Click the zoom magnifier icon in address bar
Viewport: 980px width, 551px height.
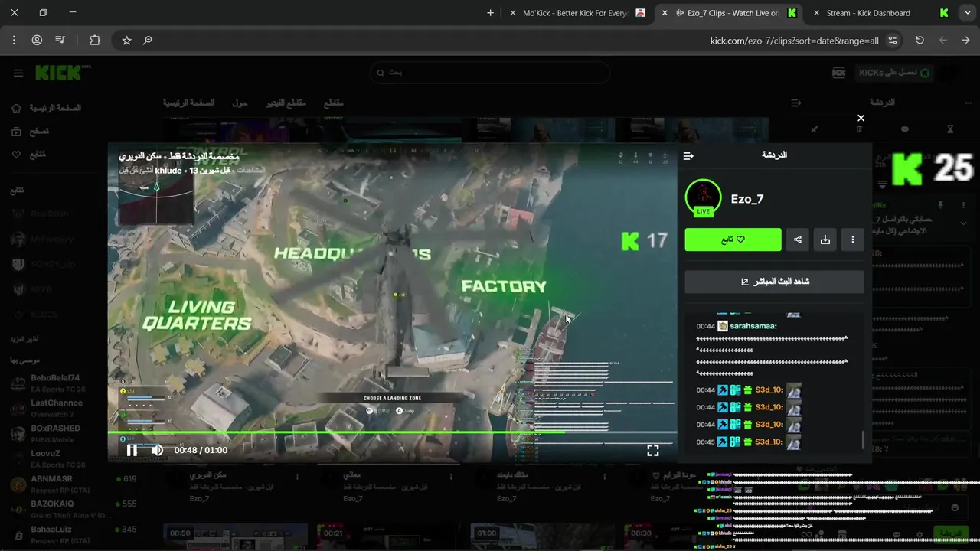148,41
